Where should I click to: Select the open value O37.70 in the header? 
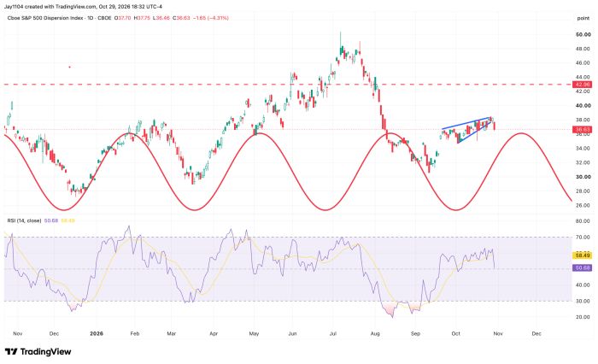[122, 18]
